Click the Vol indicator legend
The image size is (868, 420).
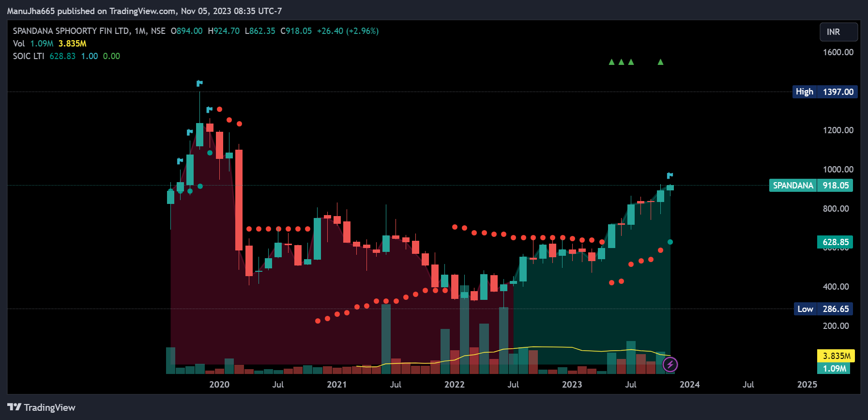pyautogui.click(x=49, y=44)
